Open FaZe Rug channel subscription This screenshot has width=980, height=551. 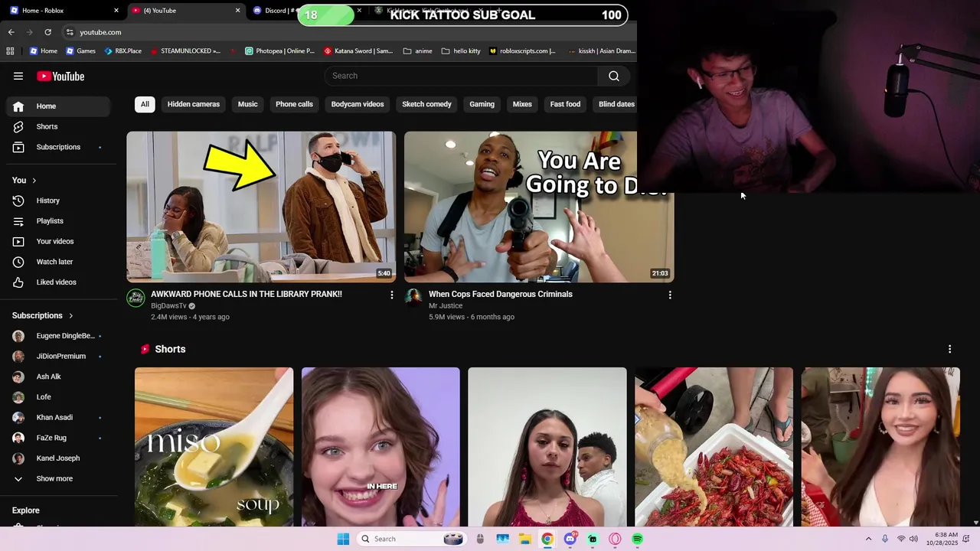coord(58,438)
